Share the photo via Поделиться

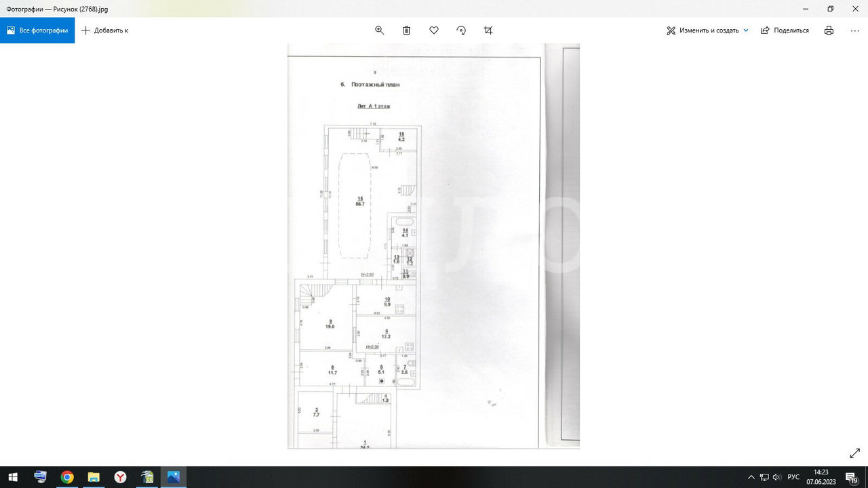pos(785,30)
